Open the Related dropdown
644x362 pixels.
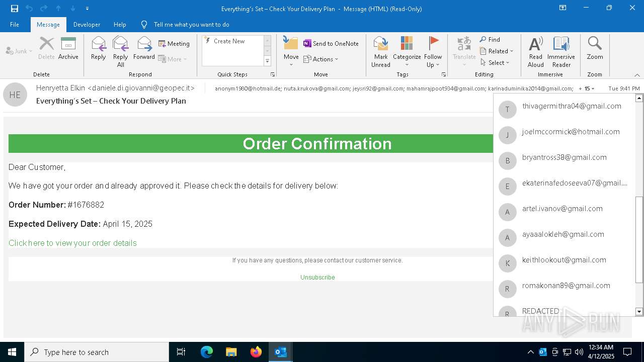[x=497, y=51]
